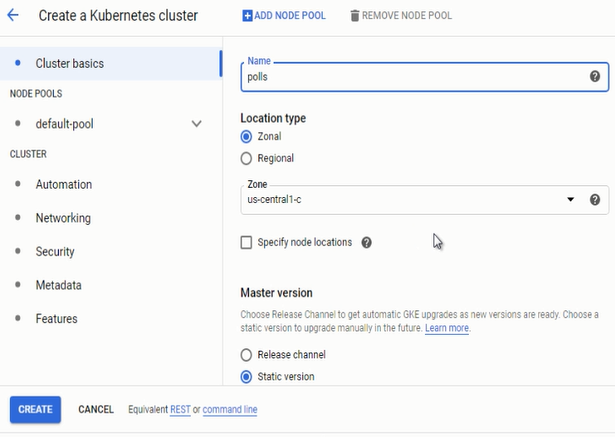
Task: Open the Features section
Action: pyautogui.click(x=56, y=319)
